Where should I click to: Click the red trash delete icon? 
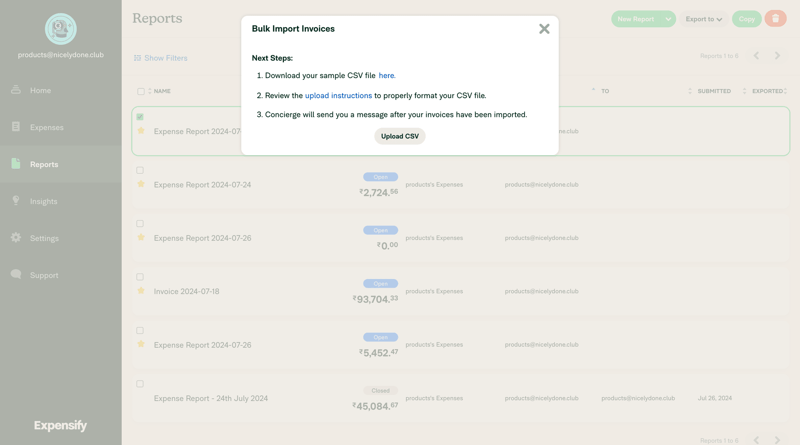(776, 19)
